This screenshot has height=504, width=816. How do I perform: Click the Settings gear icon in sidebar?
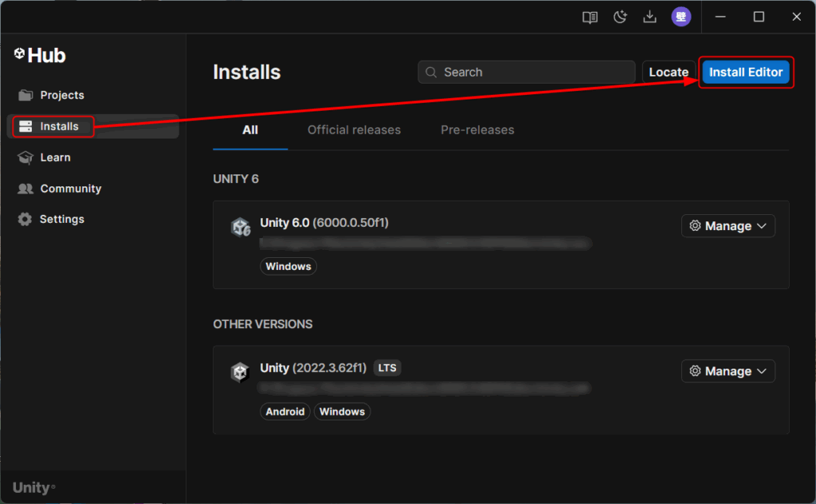pos(25,219)
